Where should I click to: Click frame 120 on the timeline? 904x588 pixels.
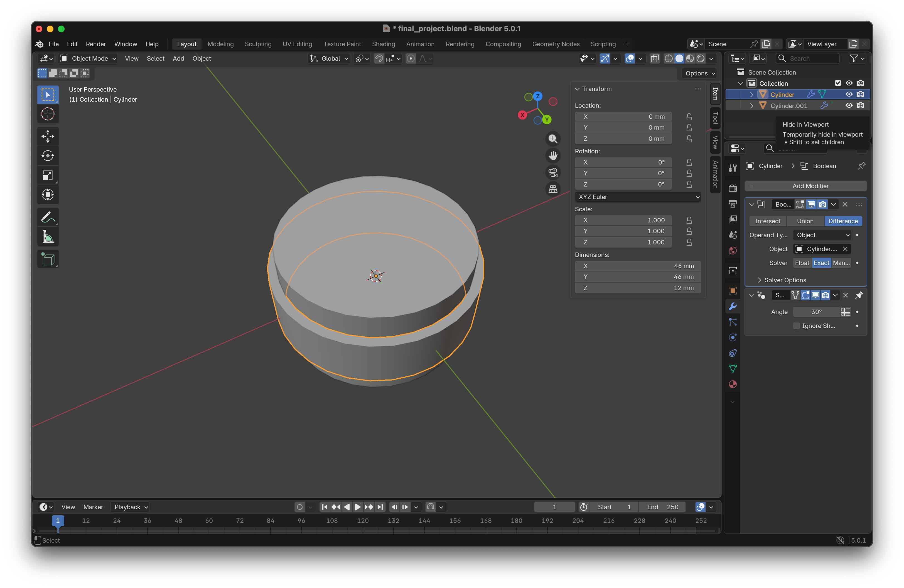point(363,521)
